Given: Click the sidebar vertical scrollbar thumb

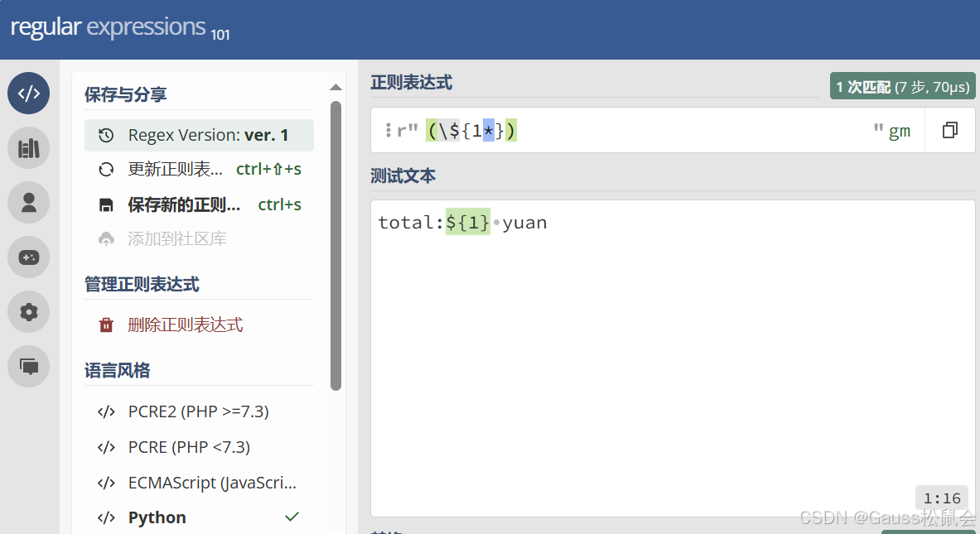Looking at the screenshot, I should point(336,245).
